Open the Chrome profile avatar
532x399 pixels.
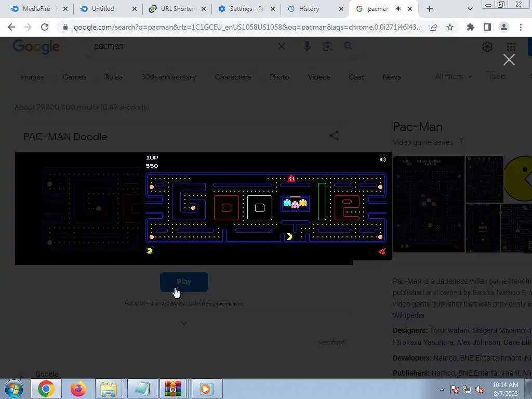click(x=504, y=27)
